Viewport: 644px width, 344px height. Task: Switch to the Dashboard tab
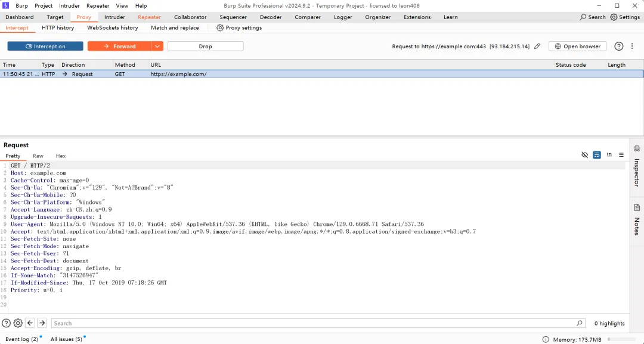pyautogui.click(x=20, y=17)
